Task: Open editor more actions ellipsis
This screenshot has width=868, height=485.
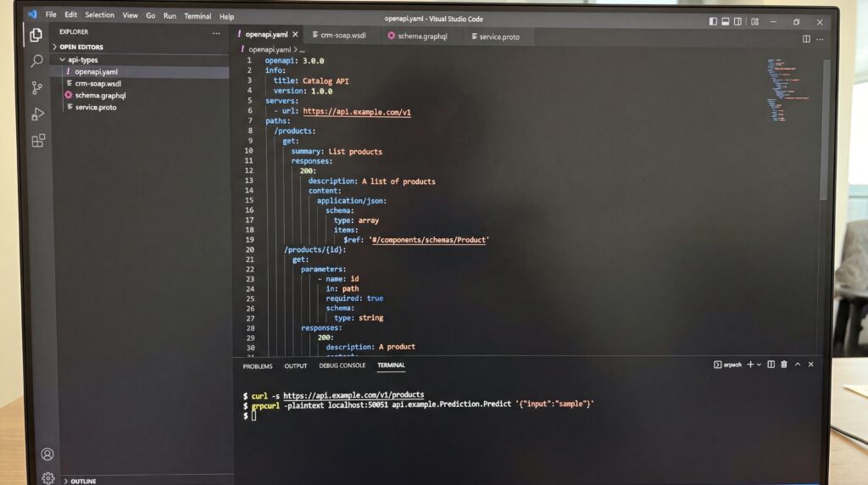Action: coord(820,39)
